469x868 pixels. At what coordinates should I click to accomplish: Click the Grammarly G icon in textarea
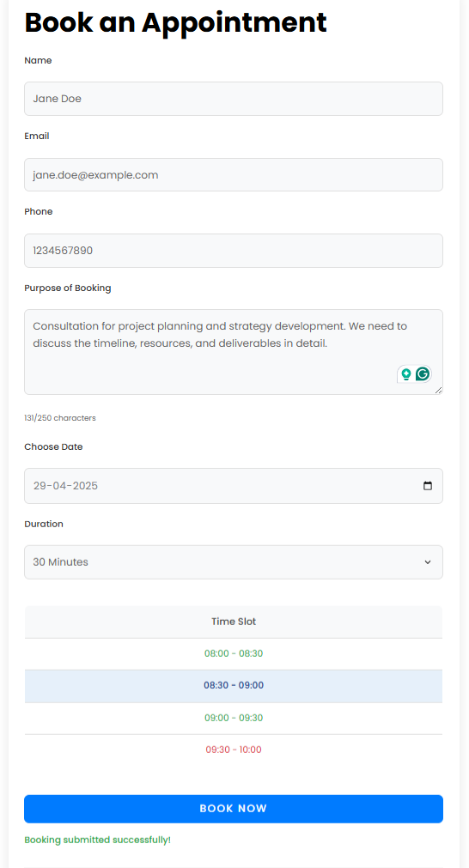tap(423, 374)
